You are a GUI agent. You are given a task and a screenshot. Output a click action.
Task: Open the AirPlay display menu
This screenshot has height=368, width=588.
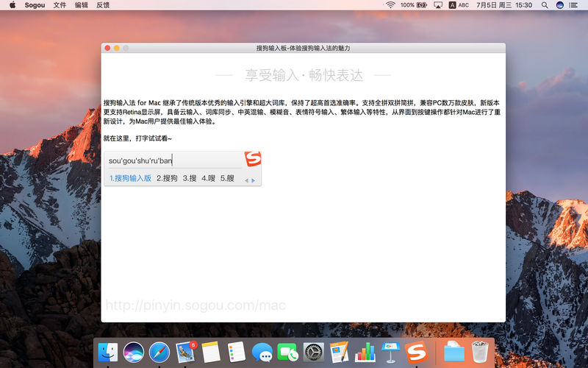coord(437,5)
